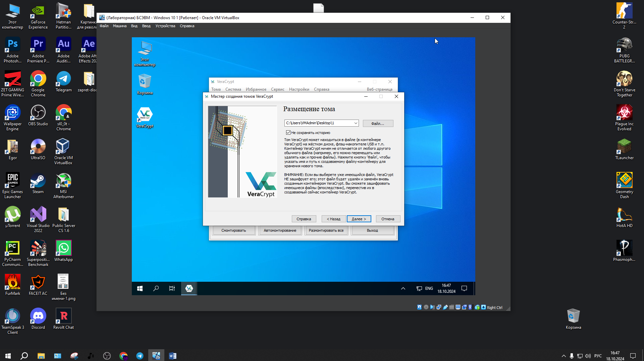Select host 'Корзина' recycle bin icon
The width and height of the screenshot is (644, 361).
pos(573,319)
